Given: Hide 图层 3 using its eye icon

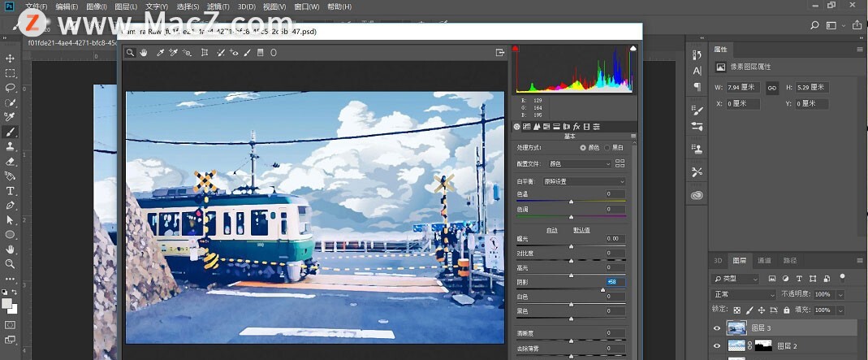Looking at the screenshot, I should [716, 328].
